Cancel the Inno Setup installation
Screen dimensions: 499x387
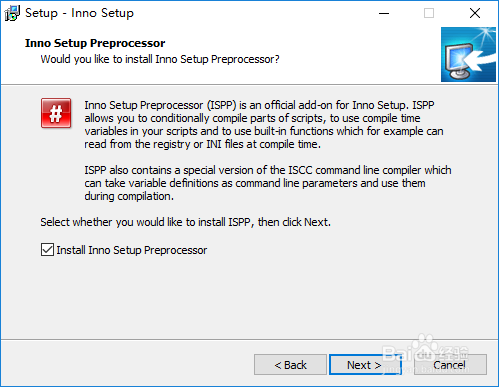click(x=450, y=365)
